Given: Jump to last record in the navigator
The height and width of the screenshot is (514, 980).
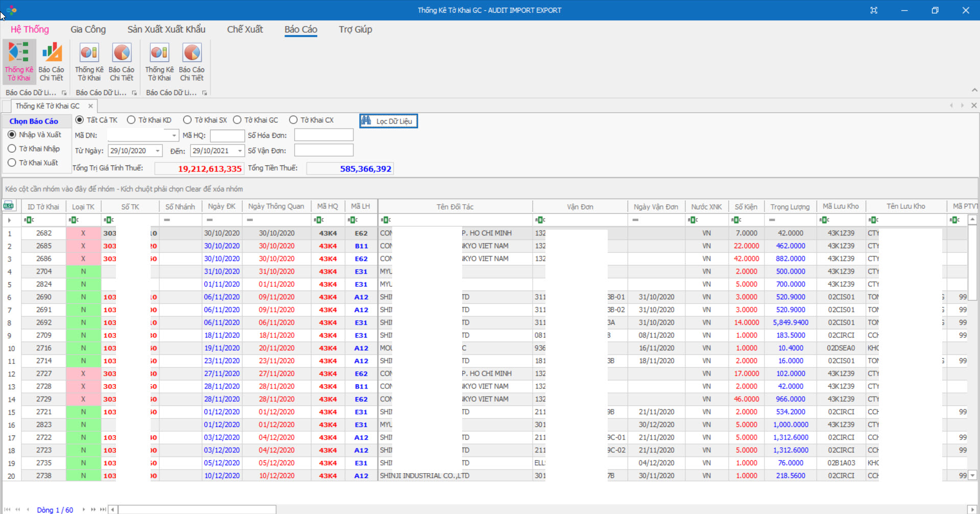Looking at the screenshot, I should tap(103, 509).
